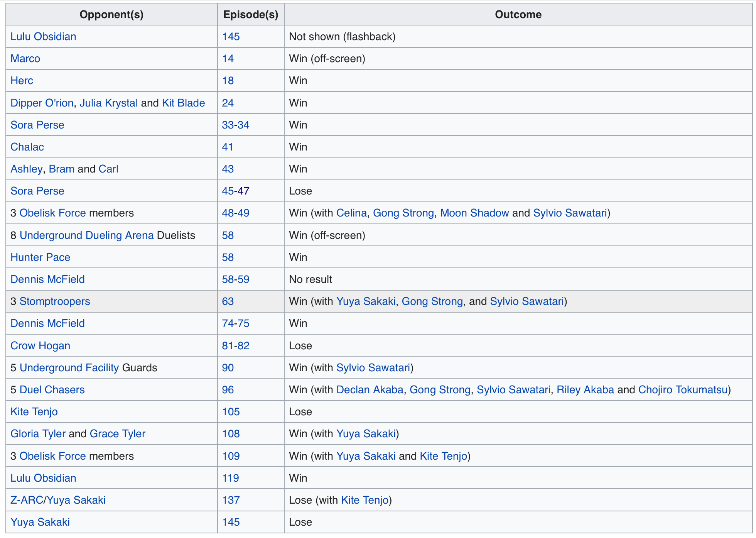Open episode 48-49 link

pyautogui.click(x=236, y=213)
